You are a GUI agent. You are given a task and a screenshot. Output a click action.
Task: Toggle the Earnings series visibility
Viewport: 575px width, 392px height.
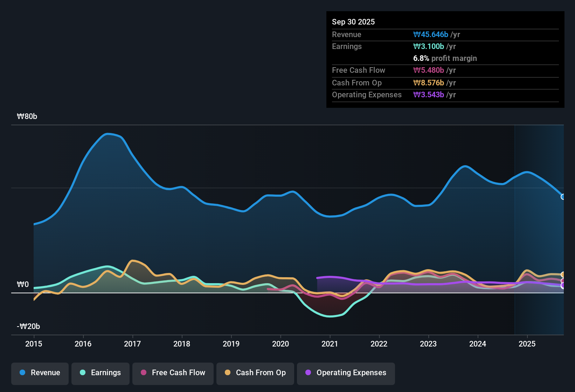click(100, 373)
